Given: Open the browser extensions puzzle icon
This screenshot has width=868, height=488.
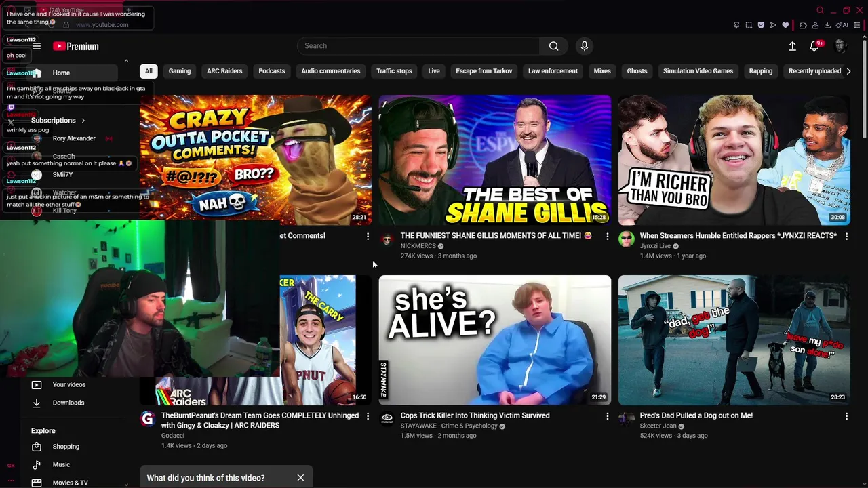Looking at the screenshot, I should pos(803,25).
